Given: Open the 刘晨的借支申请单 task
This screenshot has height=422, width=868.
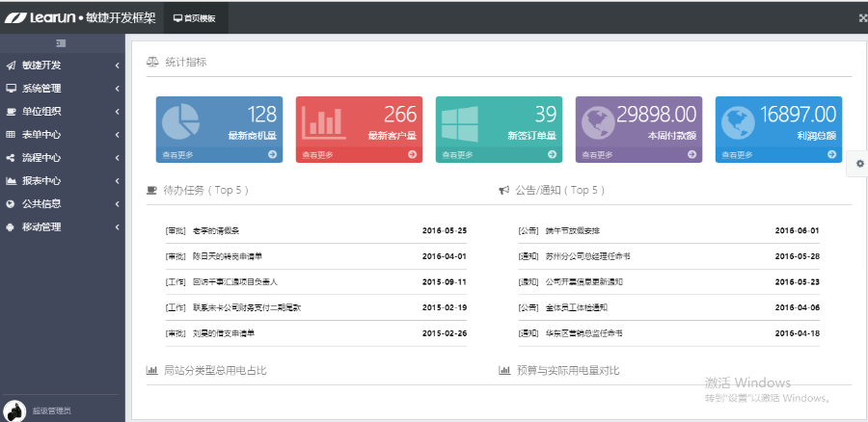Looking at the screenshot, I should pyautogui.click(x=224, y=333).
